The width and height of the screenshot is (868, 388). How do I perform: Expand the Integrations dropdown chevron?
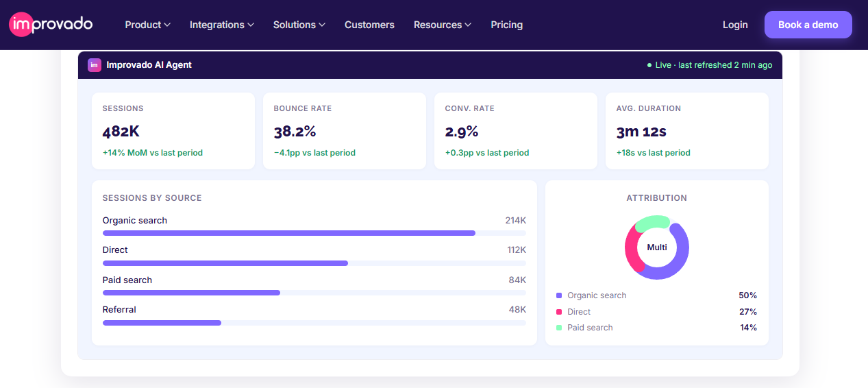[250, 25]
